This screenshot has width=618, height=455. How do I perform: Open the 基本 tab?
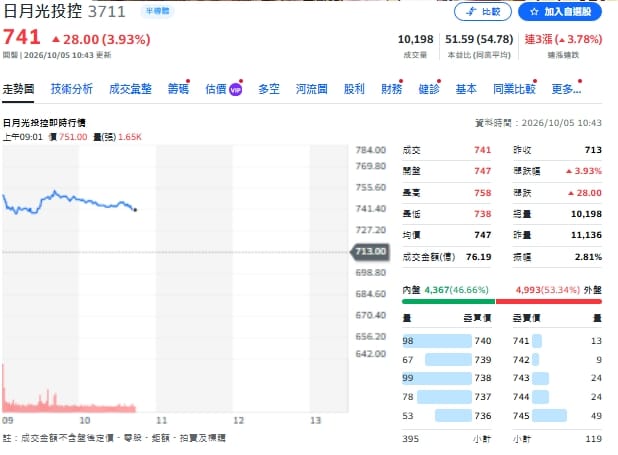click(466, 89)
